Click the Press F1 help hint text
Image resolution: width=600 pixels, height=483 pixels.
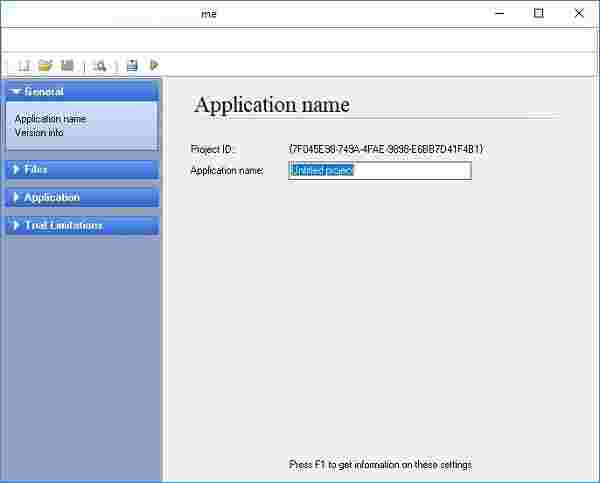click(380, 465)
